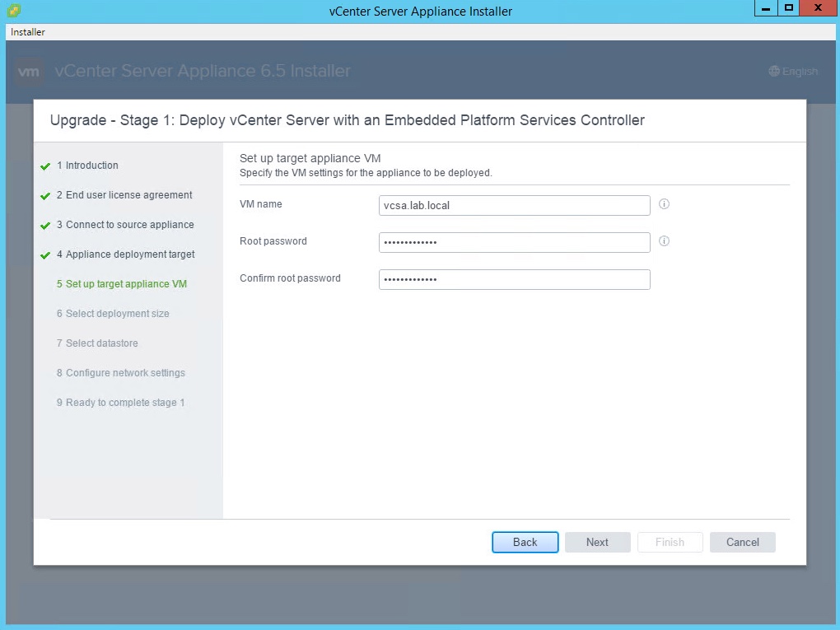
Task: Click the VMware logo in the header
Action: [30, 72]
